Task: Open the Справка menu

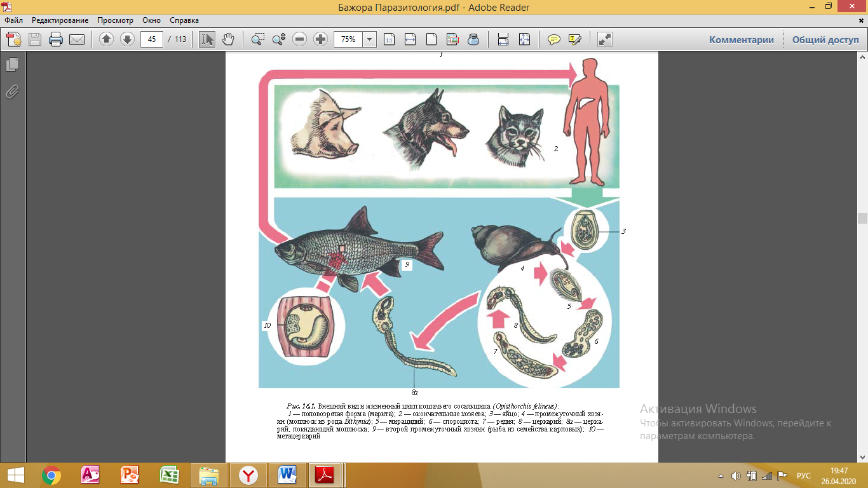Action: click(184, 20)
